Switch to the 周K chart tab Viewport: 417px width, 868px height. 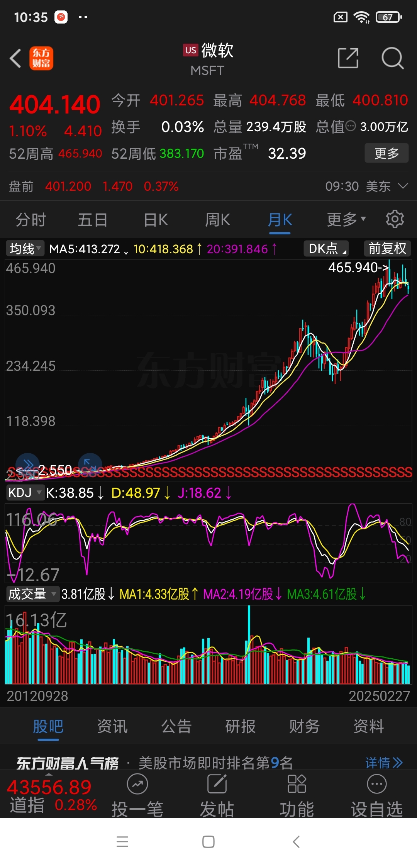pyautogui.click(x=217, y=220)
